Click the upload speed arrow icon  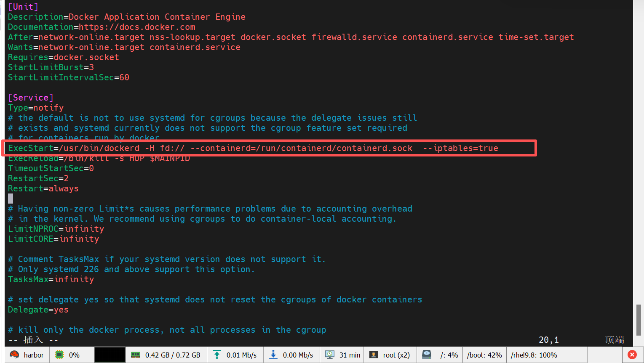click(x=216, y=355)
